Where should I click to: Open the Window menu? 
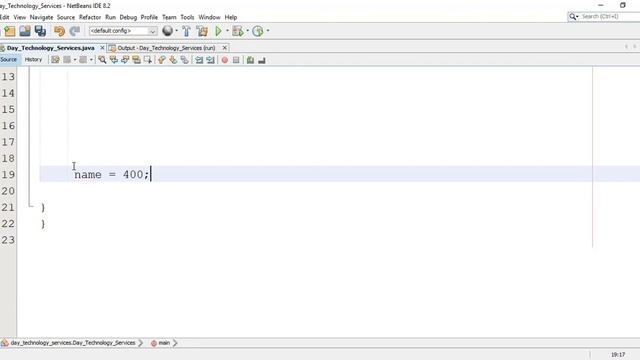(209, 17)
